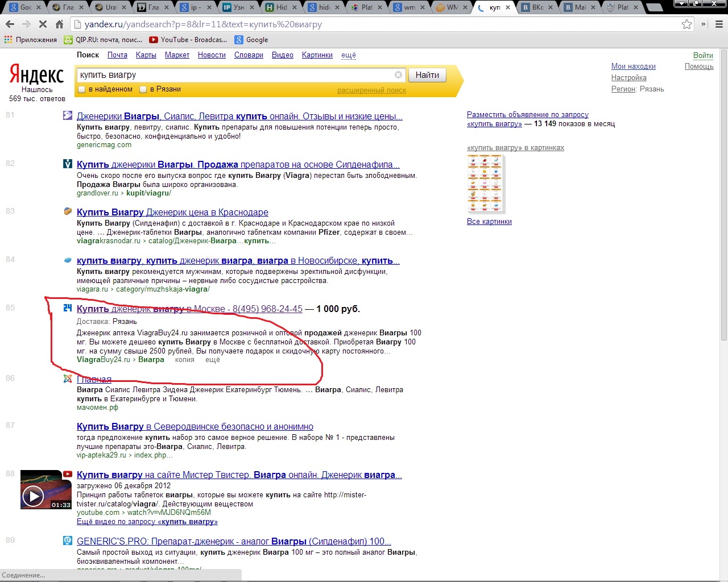
Task: Open the 'копия' cached copy link
Action: click(x=185, y=360)
